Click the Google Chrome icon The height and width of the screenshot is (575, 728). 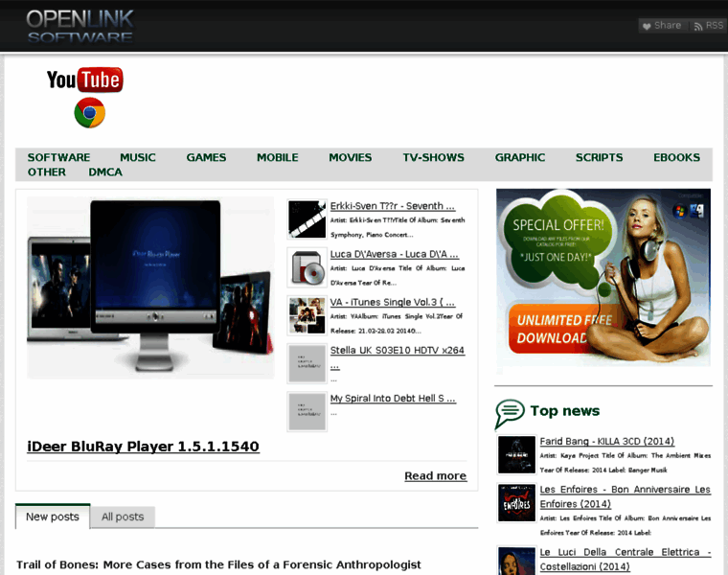[x=90, y=112]
